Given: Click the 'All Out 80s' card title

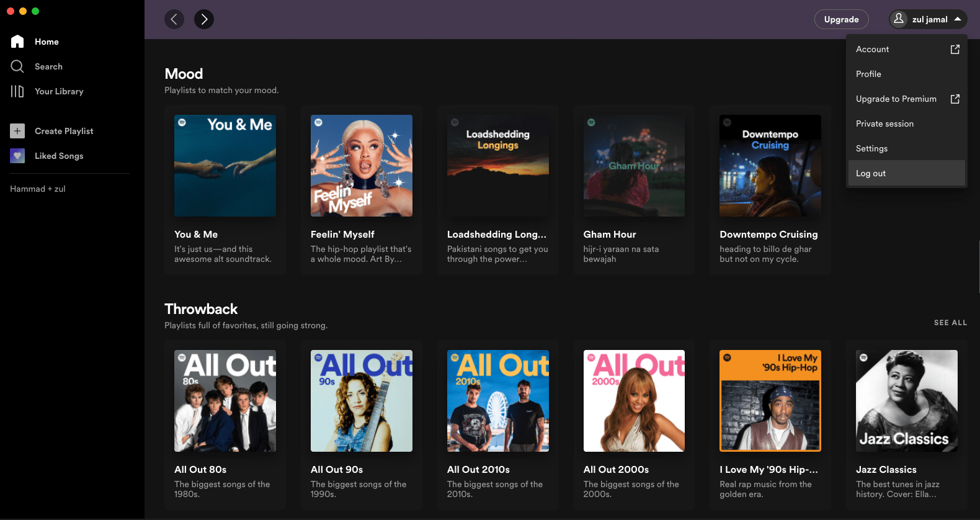Looking at the screenshot, I should (200, 470).
